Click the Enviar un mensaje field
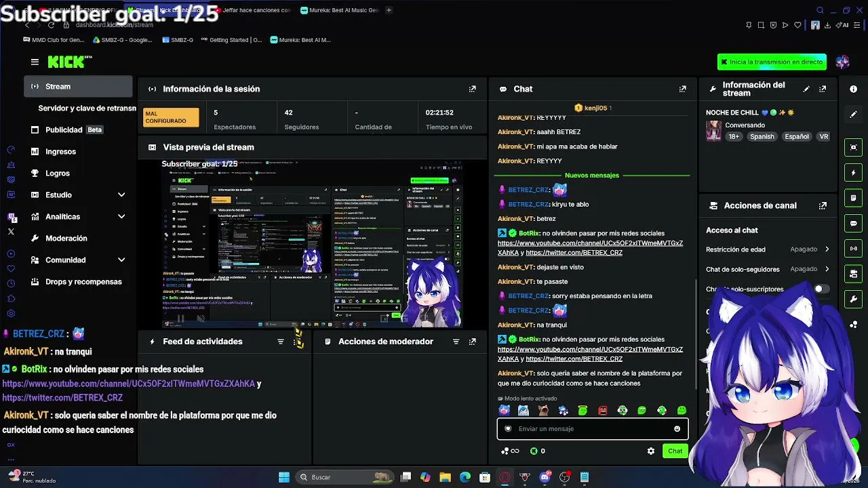The width and height of the screenshot is (868, 488). pos(593,428)
